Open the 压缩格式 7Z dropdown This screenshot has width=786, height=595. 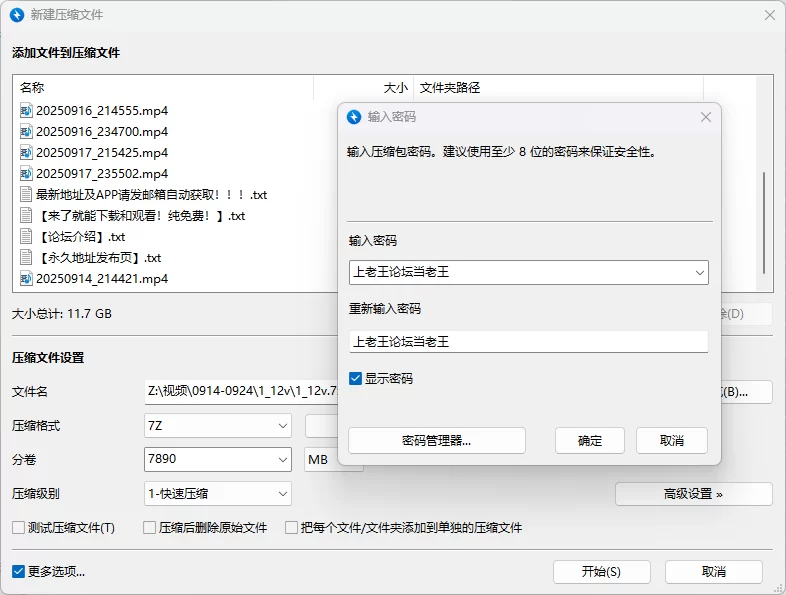[x=283, y=426]
